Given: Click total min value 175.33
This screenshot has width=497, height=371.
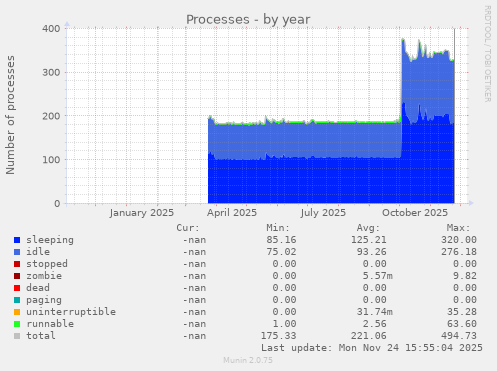Looking at the screenshot, I should click(278, 336).
